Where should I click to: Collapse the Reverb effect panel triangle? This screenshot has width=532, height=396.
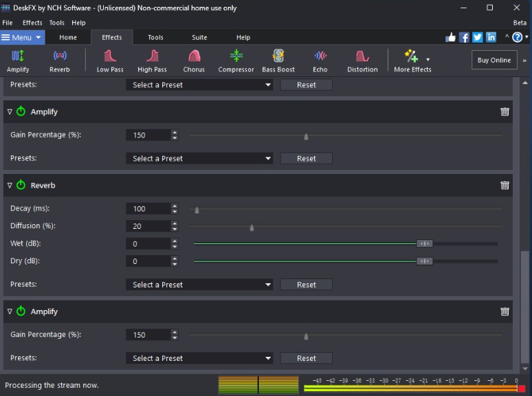pyautogui.click(x=10, y=186)
